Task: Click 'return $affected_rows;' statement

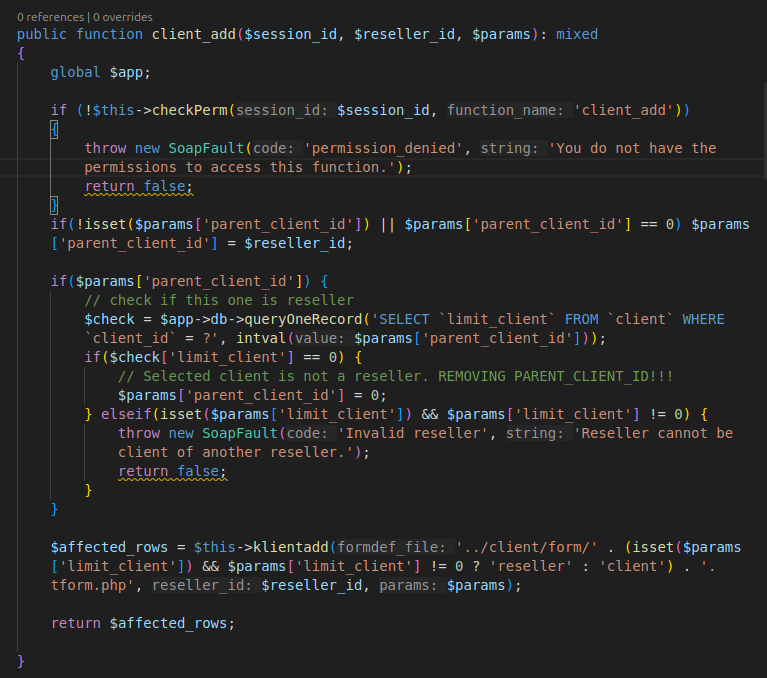Action: pyautogui.click(x=143, y=623)
